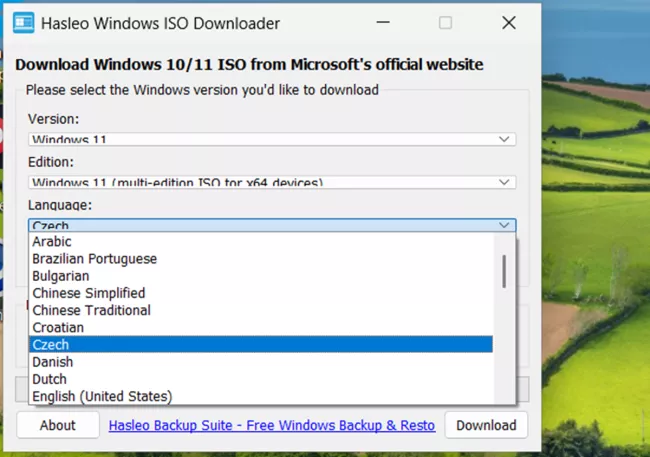Screen dimensions: 650x457
Task: Open the About dialog button
Action: click(x=58, y=425)
